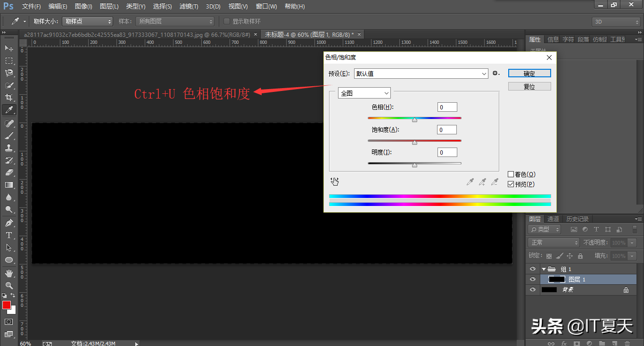Screen dimensions: 644x346
Task: Open the 滤镜(T) menu
Action: (x=189, y=7)
